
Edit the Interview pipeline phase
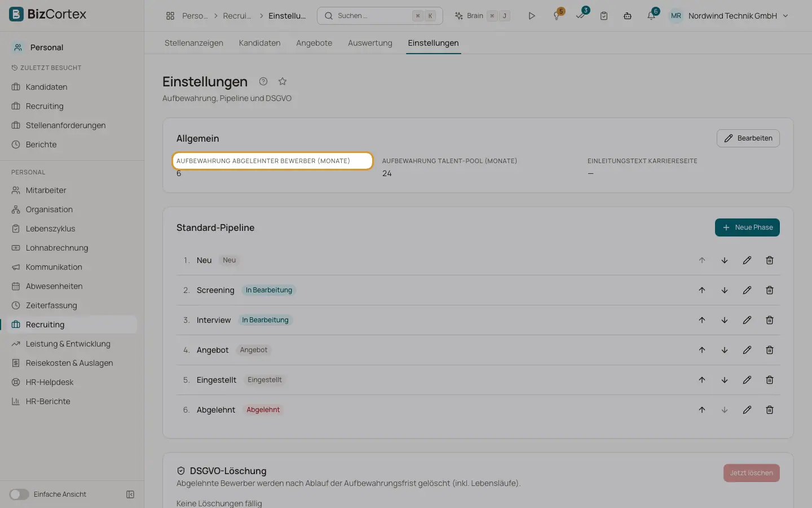pyautogui.click(x=747, y=320)
